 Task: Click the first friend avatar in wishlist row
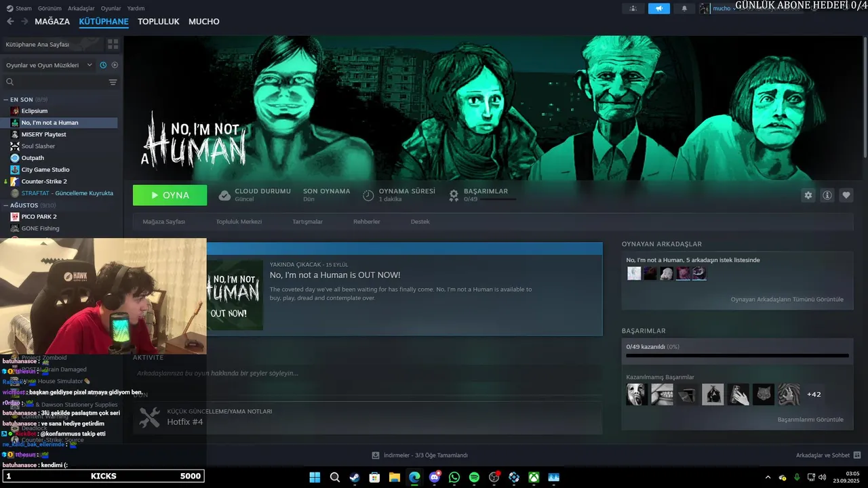[x=634, y=273]
